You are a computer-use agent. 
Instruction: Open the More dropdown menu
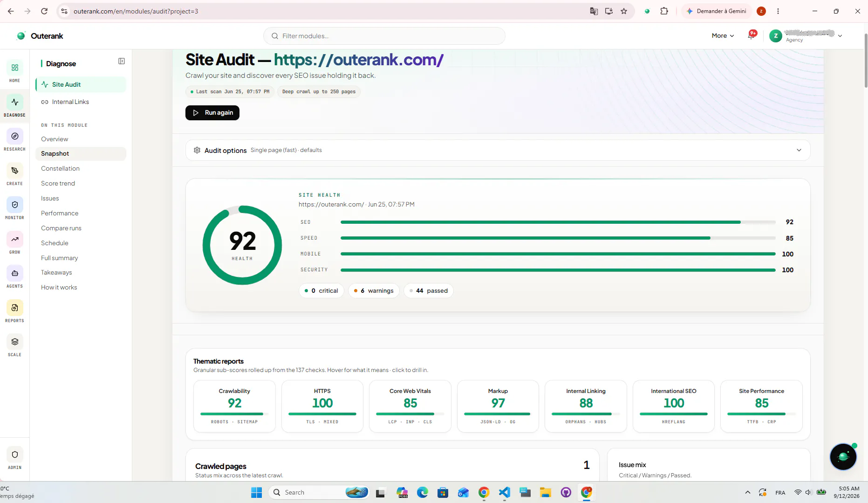click(x=723, y=36)
